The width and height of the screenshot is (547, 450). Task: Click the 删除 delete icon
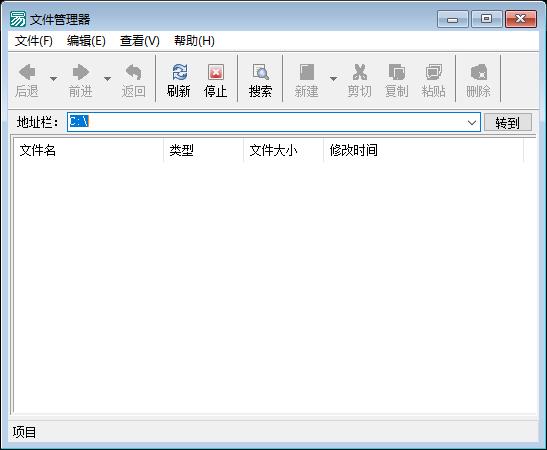479,72
